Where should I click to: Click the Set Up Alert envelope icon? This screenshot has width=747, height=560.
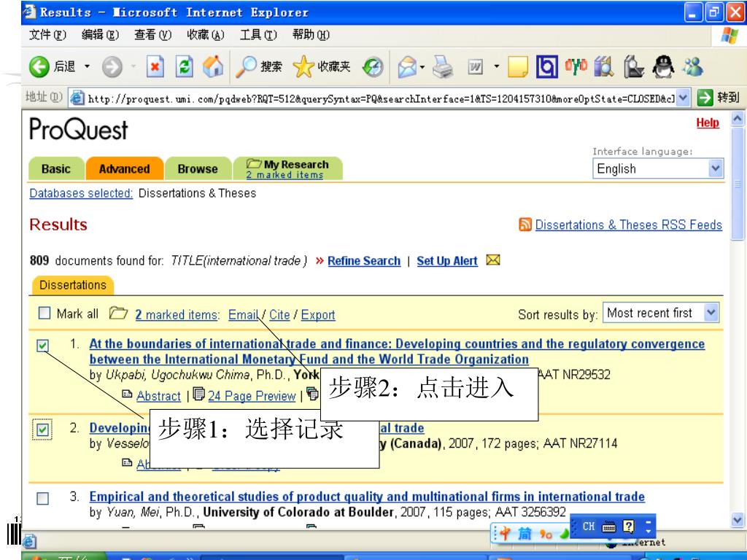click(x=493, y=260)
